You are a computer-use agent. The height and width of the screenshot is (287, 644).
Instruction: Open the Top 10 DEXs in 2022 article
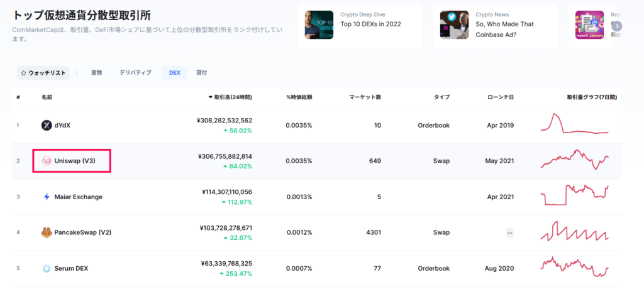click(x=370, y=24)
